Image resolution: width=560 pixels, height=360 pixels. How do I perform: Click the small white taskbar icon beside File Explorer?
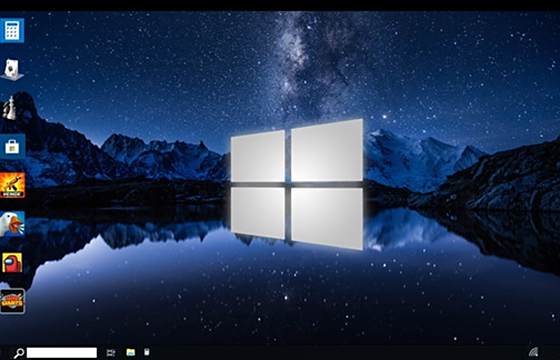146,352
